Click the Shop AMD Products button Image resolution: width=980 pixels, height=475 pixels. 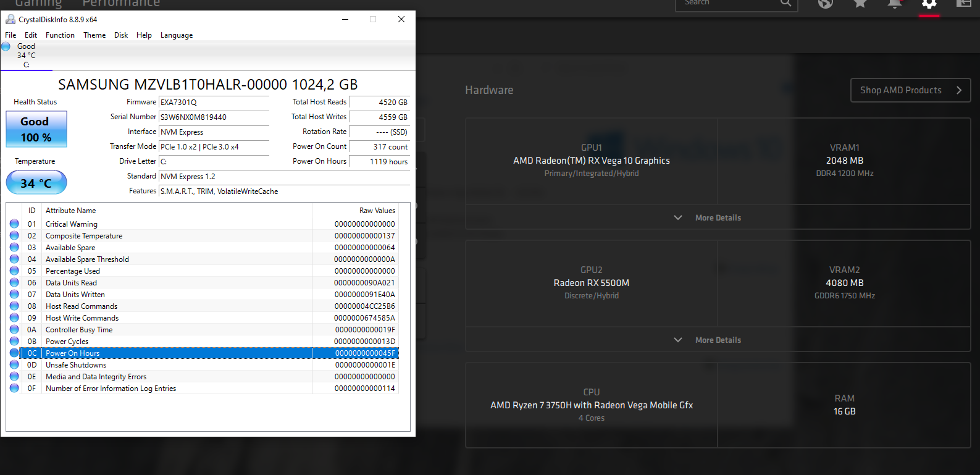[910, 90]
